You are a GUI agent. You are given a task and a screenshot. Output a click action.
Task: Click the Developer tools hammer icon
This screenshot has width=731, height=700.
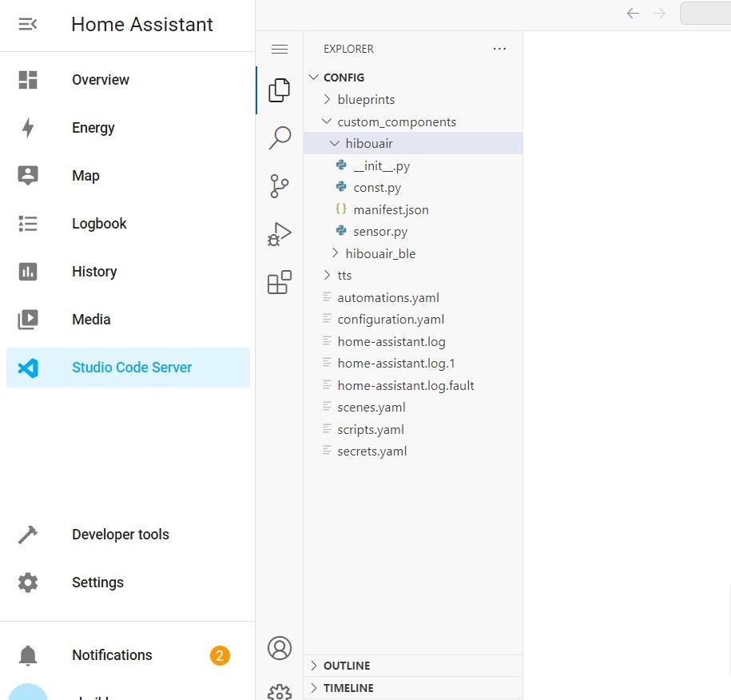[x=27, y=535]
